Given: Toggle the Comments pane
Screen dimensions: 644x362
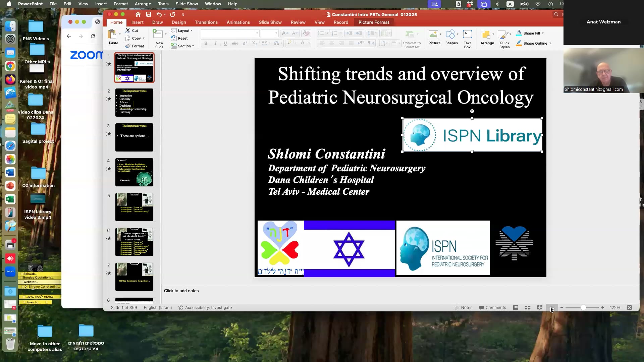Looking at the screenshot, I should click(493, 308).
